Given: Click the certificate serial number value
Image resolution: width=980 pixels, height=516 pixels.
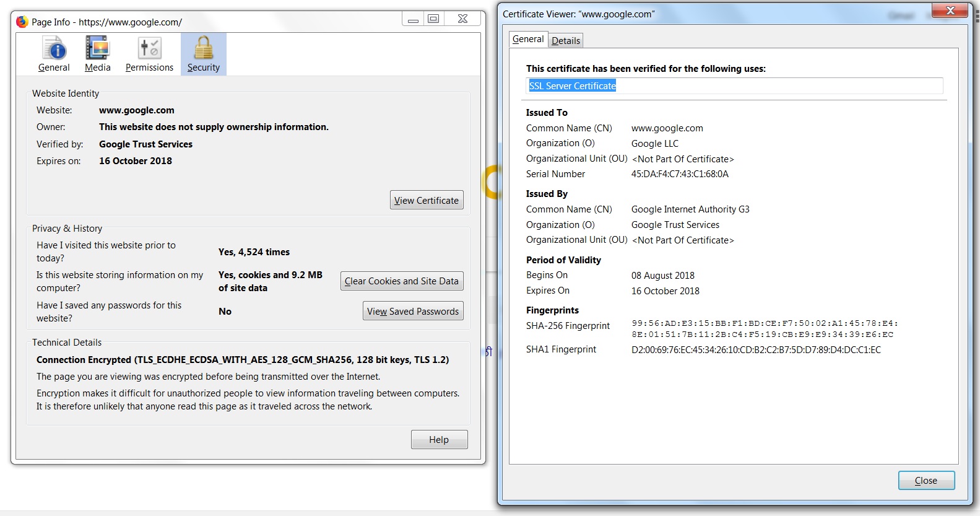Looking at the screenshot, I should pyautogui.click(x=680, y=174).
